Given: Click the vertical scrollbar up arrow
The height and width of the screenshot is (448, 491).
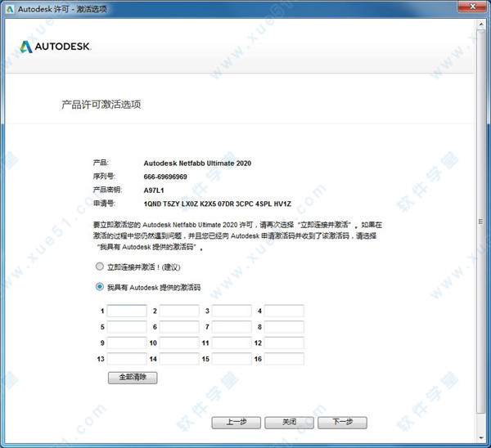Looking at the screenshot, I should tap(481, 24).
